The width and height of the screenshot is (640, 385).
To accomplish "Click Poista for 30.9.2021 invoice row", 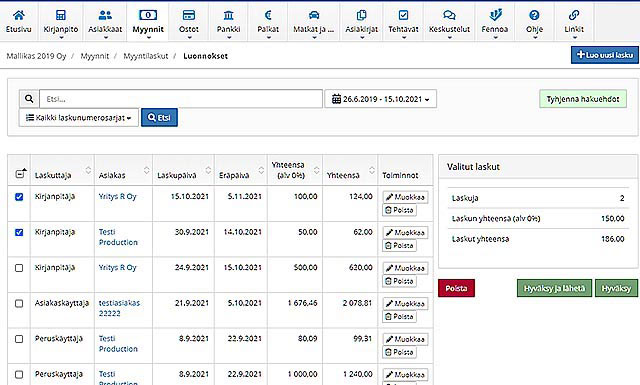I will click(x=400, y=245).
